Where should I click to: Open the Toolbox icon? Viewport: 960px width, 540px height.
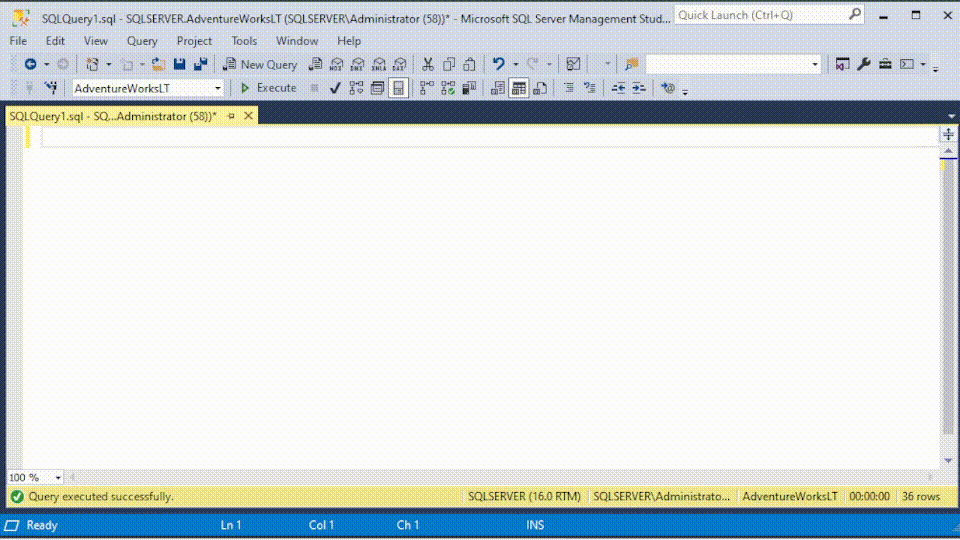(885, 64)
